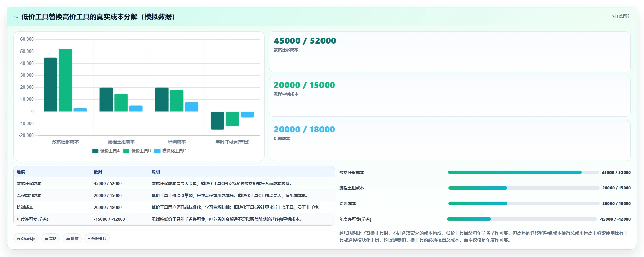
Task: Click the 培训成本 progress row label
Action: pos(347,204)
